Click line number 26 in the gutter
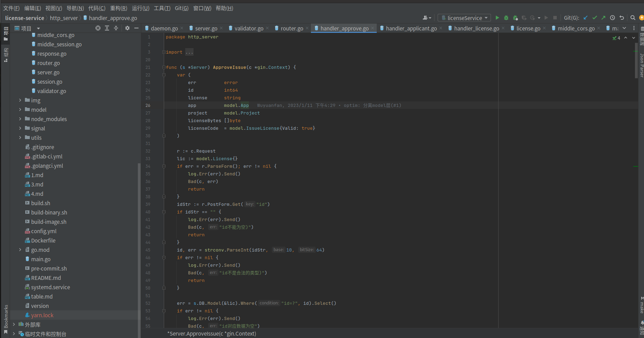The height and width of the screenshot is (338, 644). [x=148, y=105]
